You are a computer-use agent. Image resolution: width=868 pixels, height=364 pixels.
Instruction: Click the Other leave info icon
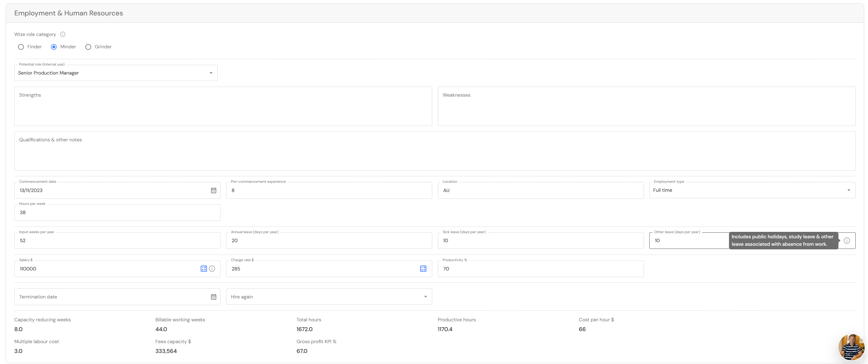pyautogui.click(x=847, y=241)
